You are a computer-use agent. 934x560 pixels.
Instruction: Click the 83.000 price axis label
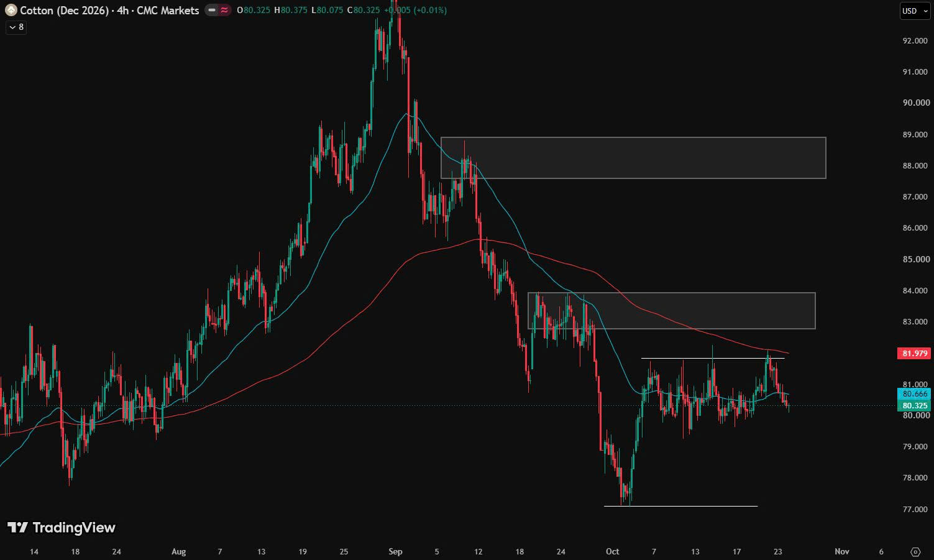pyautogui.click(x=916, y=322)
